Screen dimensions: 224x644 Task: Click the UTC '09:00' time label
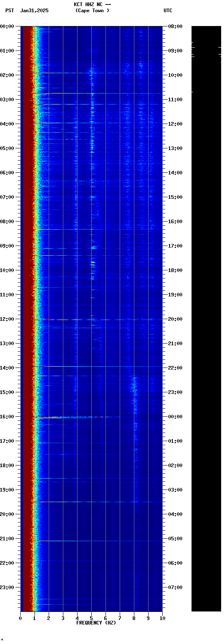coord(175,51)
